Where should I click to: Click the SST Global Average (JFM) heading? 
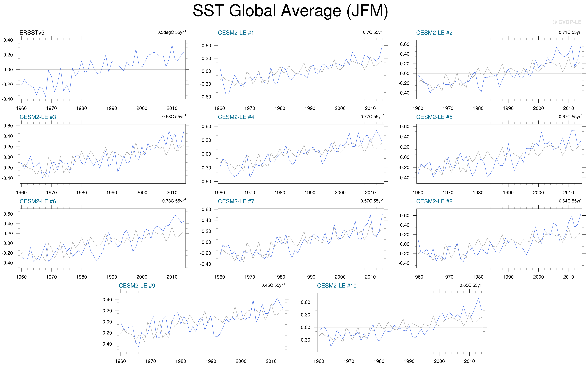tap(290, 11)
